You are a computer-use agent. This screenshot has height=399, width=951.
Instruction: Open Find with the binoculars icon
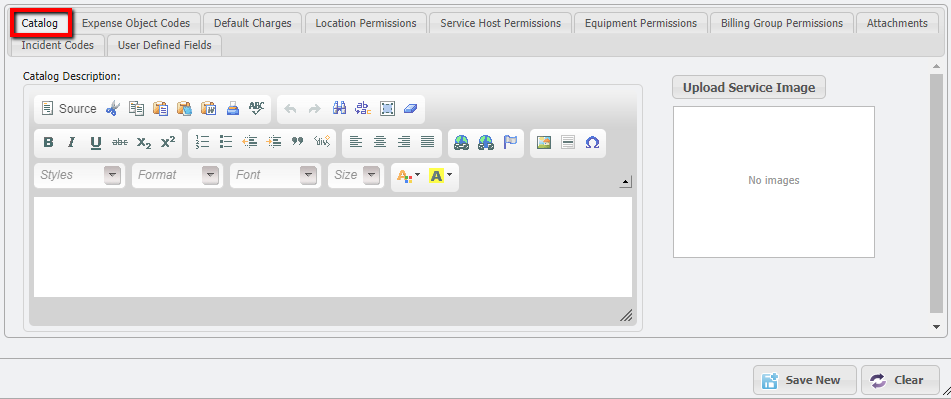340,109
